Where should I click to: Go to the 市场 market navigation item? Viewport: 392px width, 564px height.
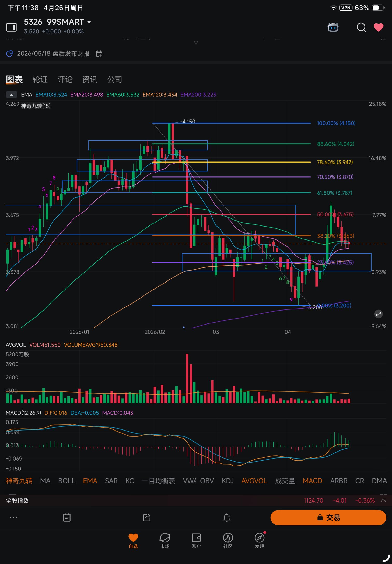coord(165,541)
